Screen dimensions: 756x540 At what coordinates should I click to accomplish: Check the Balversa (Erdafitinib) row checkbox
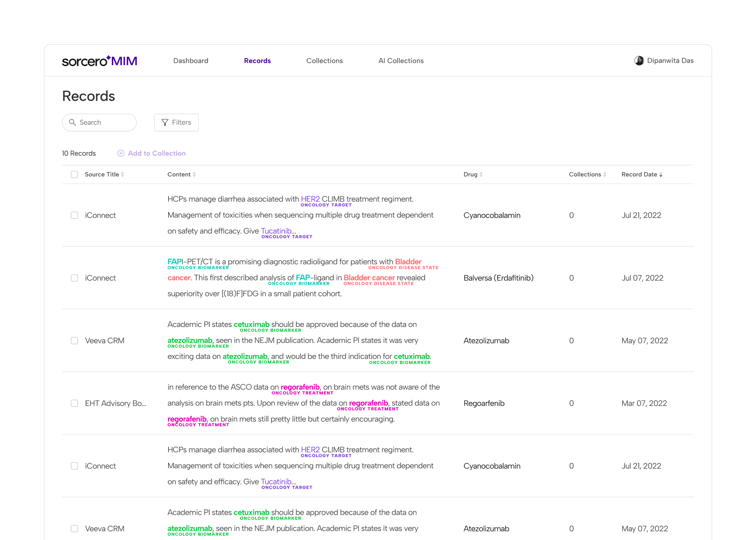[x=75, y=278]
